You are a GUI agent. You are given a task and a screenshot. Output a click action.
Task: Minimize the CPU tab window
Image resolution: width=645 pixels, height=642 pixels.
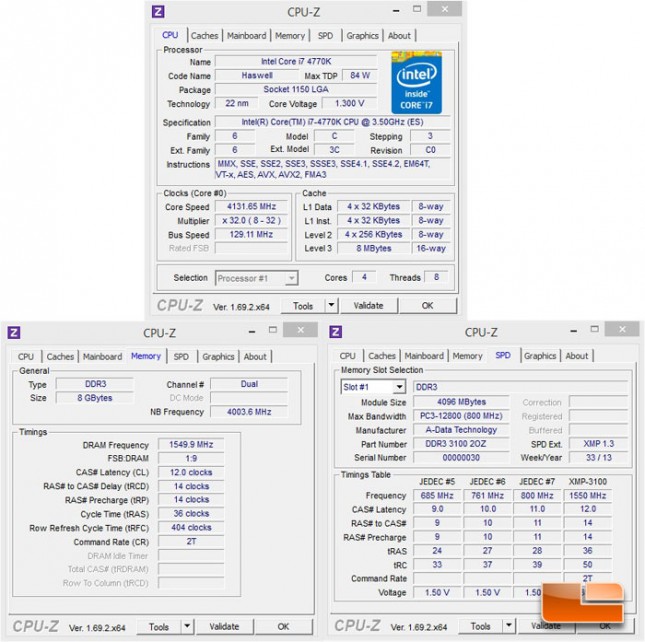(396, 11)
